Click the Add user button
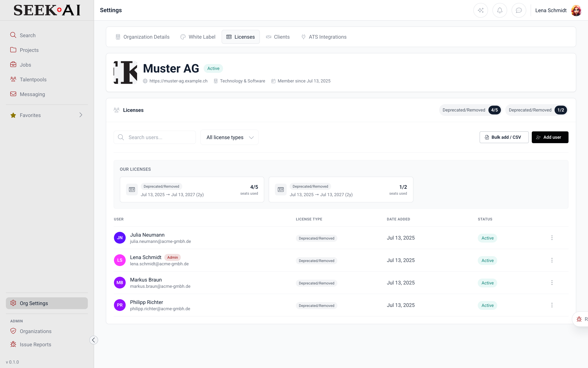Image resolution: width=588 pixels, height=368 pixels. [x=550, y=137]
